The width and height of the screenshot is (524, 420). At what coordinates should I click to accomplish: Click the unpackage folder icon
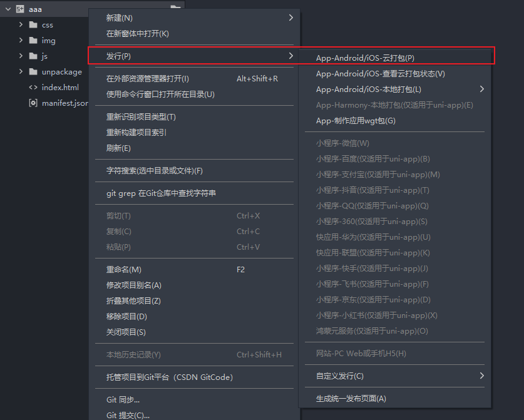(x=34, y=71)
